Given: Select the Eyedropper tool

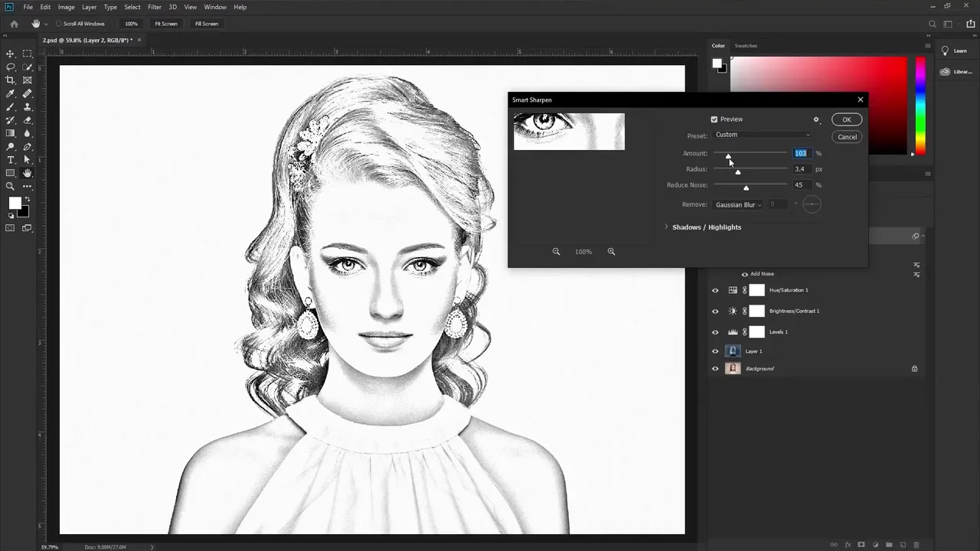Looking at the screenshot, I should [11, 93].
